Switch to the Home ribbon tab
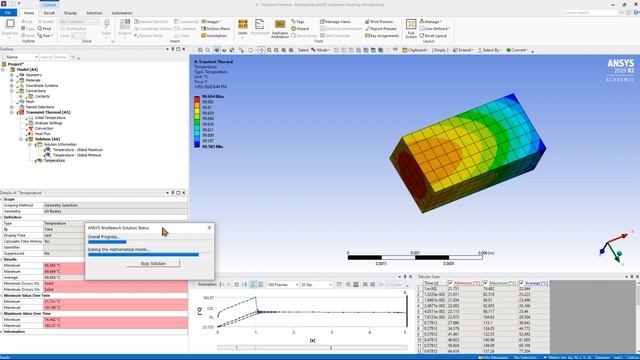Viewport: 640px width, 360px height. [29, 13]
